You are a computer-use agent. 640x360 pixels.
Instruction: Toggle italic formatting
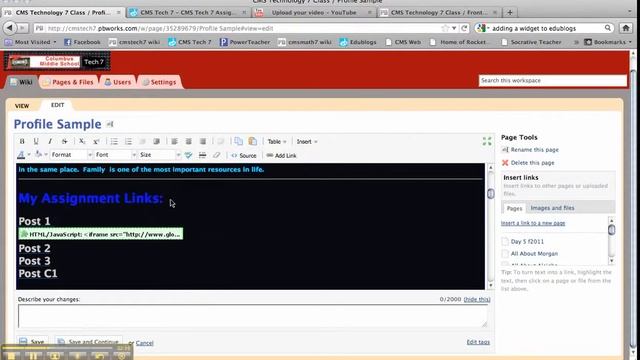click(x=50, y=141)
